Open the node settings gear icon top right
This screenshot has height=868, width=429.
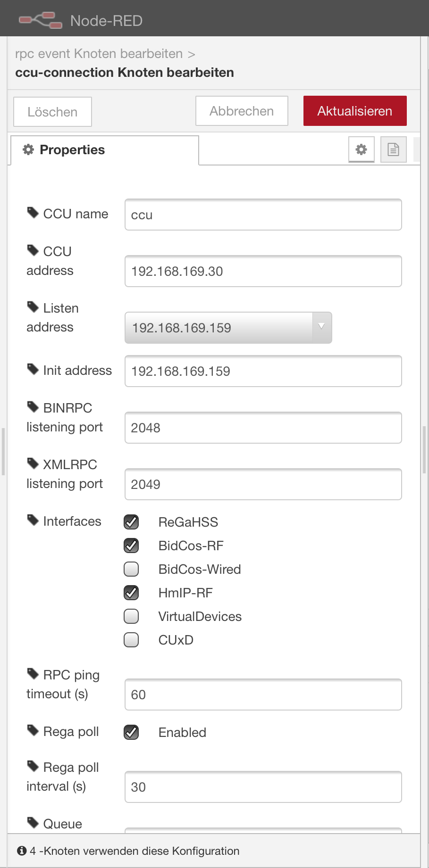click(x=361, y=149)
